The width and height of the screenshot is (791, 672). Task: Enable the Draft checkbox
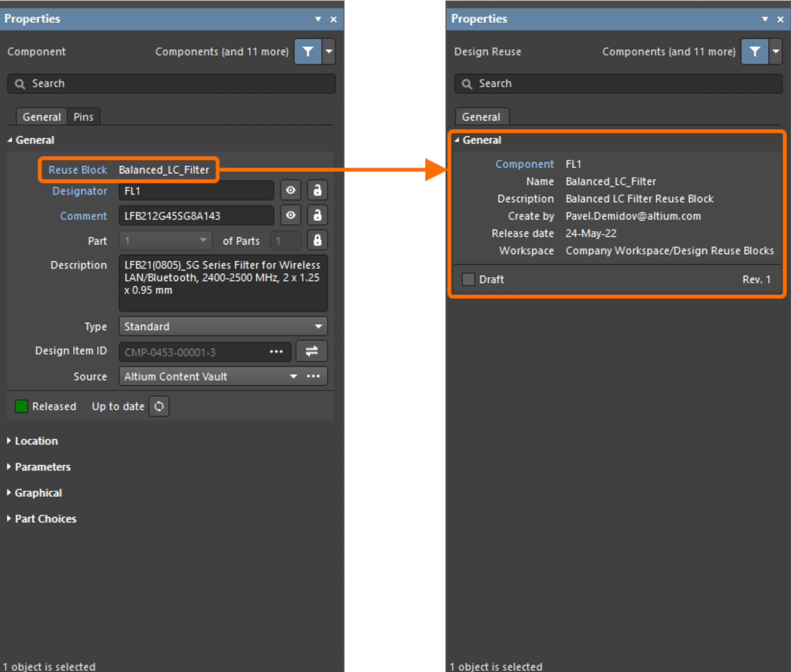click(x=468, y=280)
